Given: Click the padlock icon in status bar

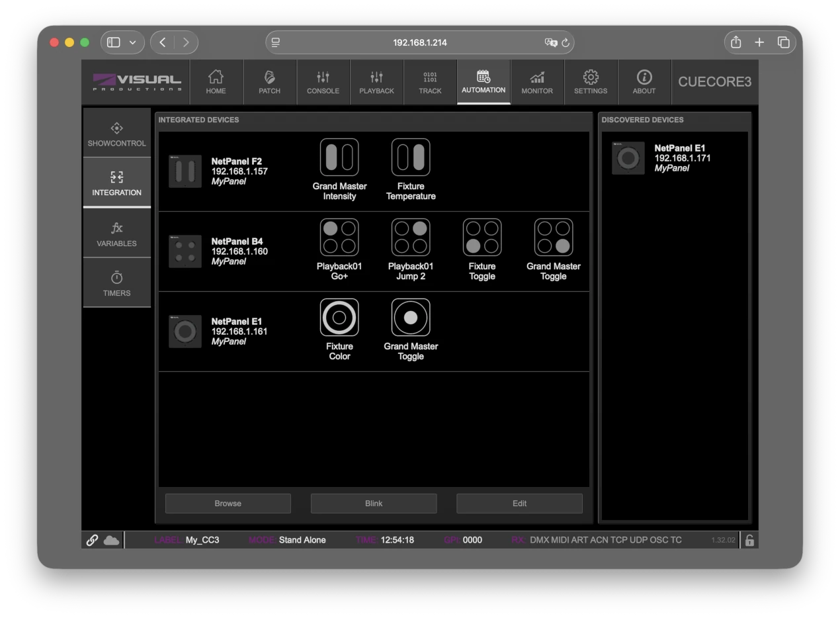Looking at the screenshot, I should pos(749,540).
